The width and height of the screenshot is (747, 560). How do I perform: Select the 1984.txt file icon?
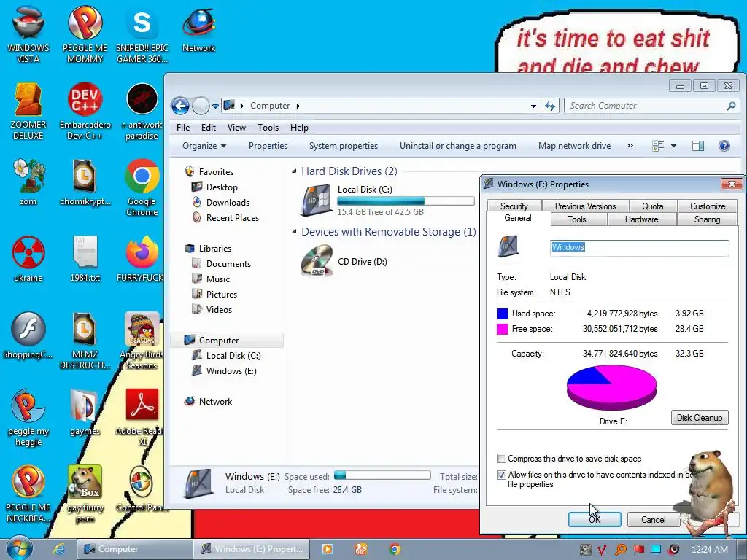pyautogui.click(x=85, y=258)
